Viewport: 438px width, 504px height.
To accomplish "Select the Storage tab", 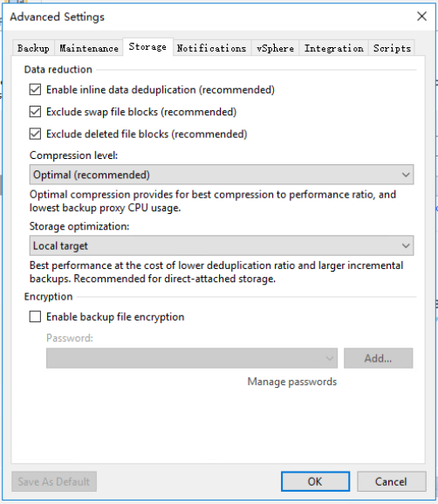I will coord(147,47).
